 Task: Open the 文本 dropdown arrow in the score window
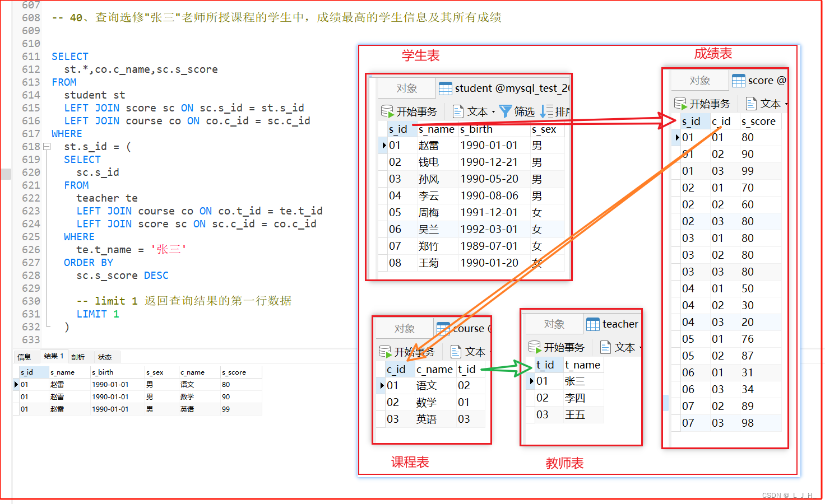point(786,104)
